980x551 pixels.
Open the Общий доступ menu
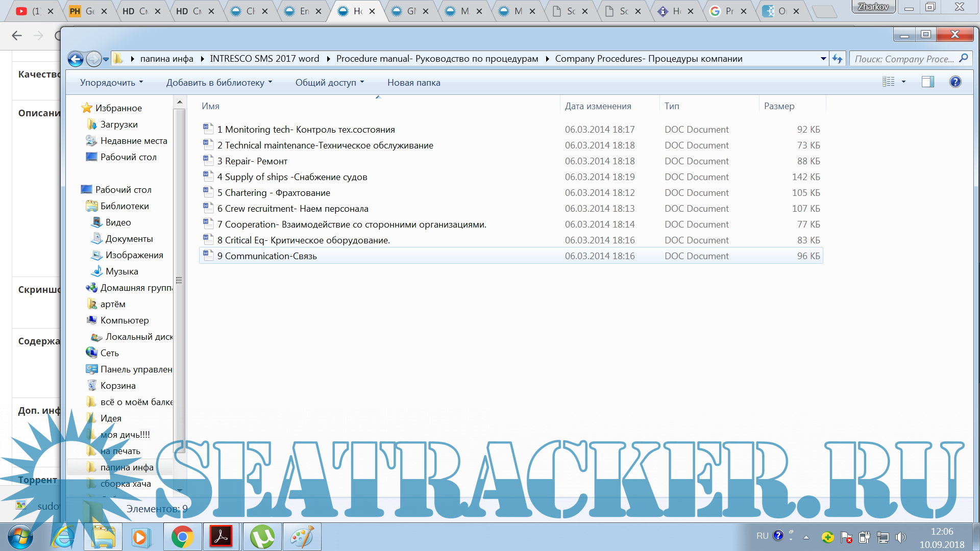point(329,83)
